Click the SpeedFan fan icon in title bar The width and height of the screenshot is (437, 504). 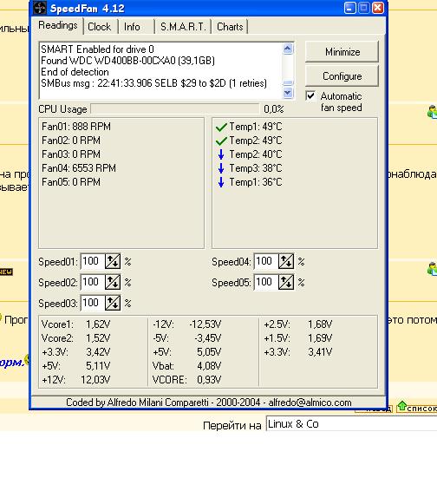pos(40,8)
